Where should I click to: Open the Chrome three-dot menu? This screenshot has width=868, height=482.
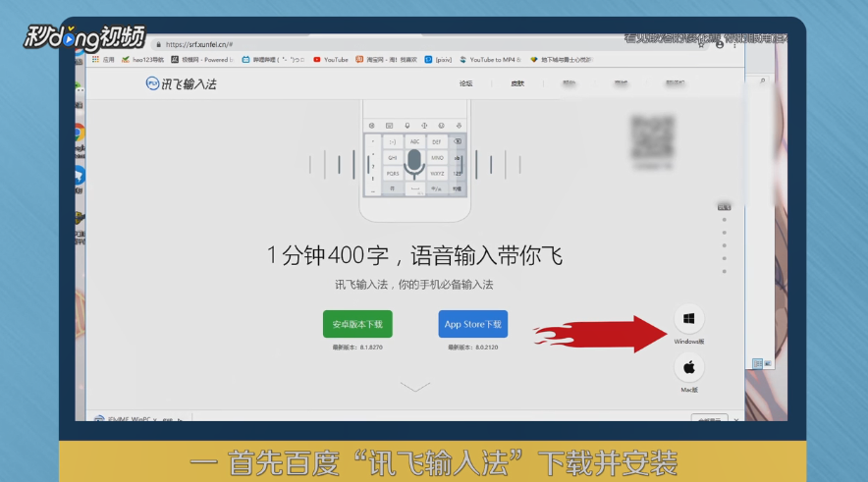[x=734, y=45]
